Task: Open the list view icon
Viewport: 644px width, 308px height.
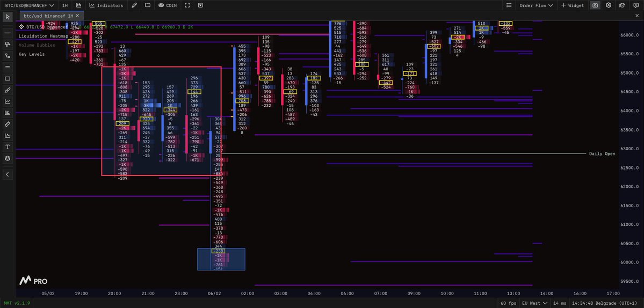Action: click(x=509, y=5)
